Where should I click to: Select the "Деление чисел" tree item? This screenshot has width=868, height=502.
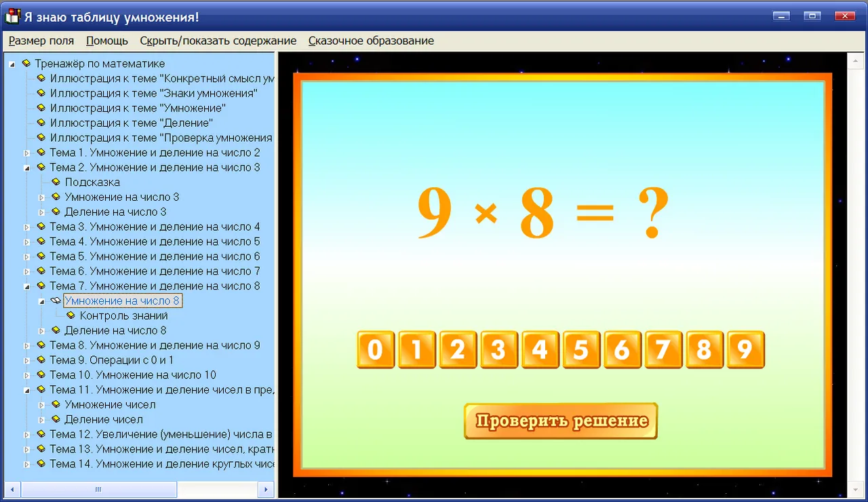[104, 419]
